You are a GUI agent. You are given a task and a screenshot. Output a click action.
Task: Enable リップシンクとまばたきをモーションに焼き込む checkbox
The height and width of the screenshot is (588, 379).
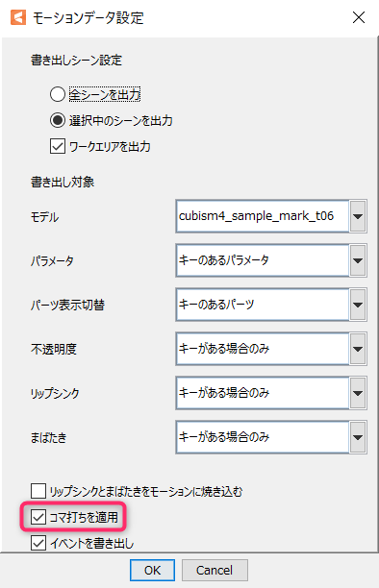38,491
